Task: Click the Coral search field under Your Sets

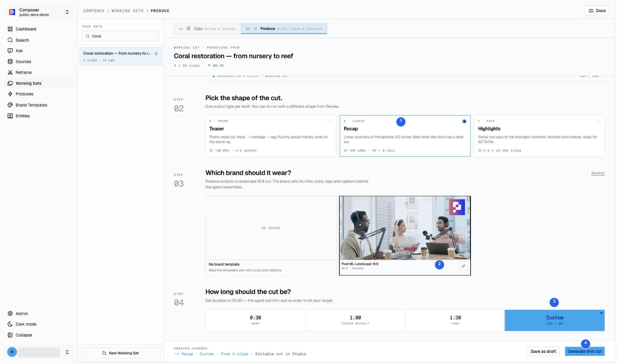Action: click(x=121, y=36)
